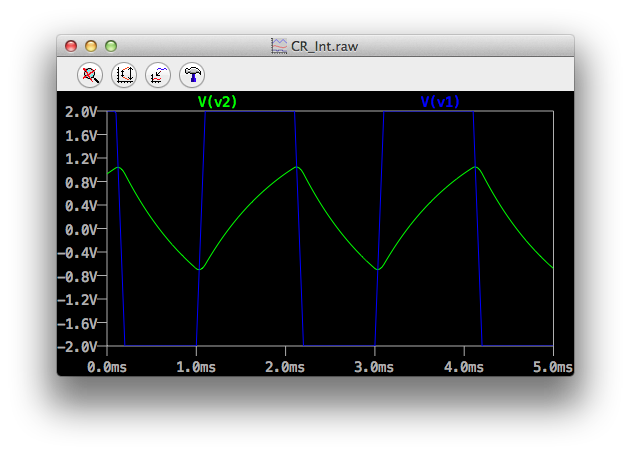This screenshot has height=455, width=631.
Task: Select the green V(v2) trace label
Action: (x=217, y=101)
